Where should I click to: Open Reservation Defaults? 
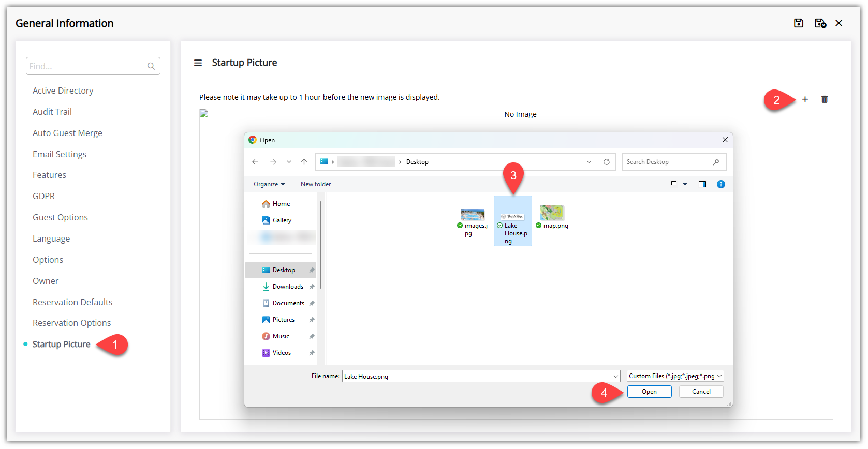(x=72, y=302)
